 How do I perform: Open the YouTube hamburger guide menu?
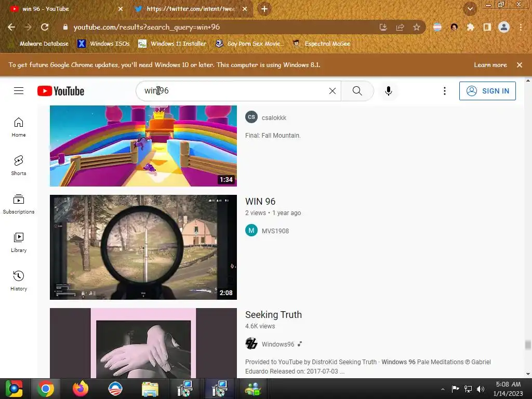(19, 91)
